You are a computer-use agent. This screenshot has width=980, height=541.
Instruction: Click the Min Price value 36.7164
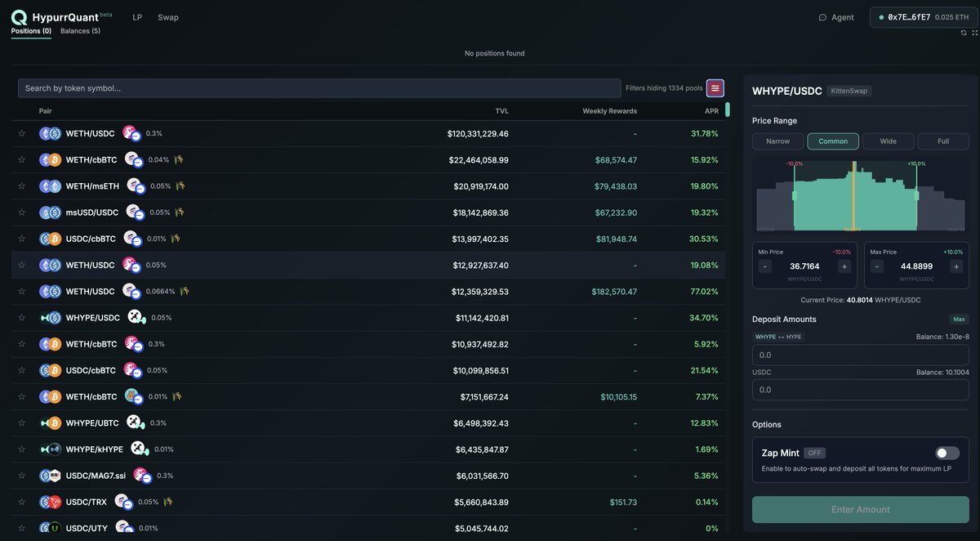point(804,266)
